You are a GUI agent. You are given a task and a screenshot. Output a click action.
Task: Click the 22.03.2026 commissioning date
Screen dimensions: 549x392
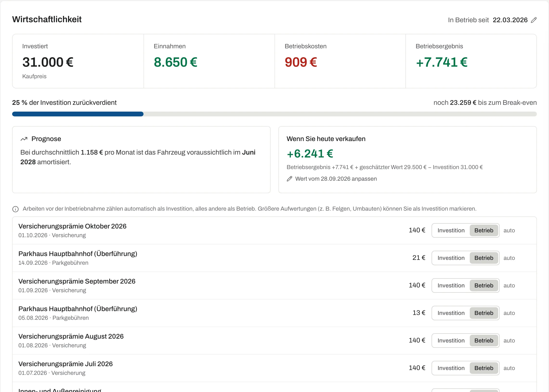coord(510,20)
